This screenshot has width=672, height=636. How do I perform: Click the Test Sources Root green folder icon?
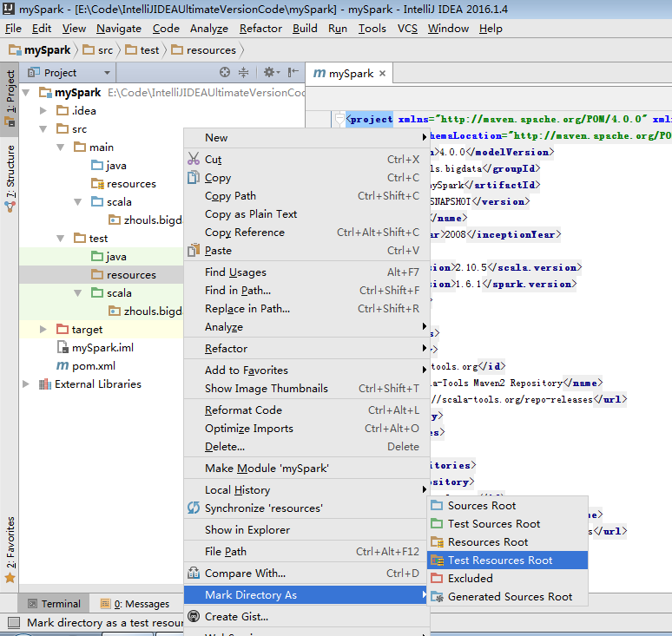[x=437, y=523]
